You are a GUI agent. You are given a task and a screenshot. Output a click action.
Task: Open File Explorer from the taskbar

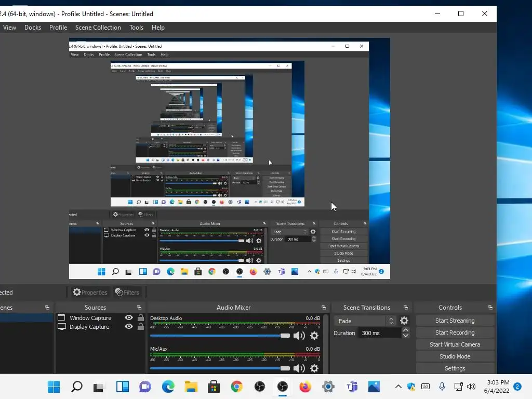[191, 387]
